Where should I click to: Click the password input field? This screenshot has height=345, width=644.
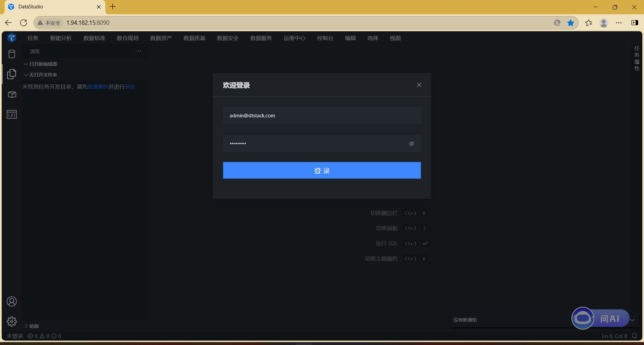pyautogui.click(x=322, y=143)
